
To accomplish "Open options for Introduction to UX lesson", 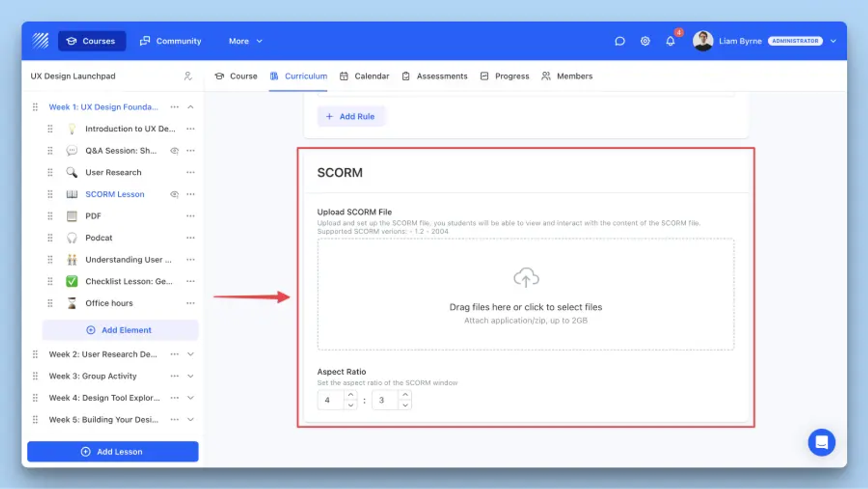I will point(190,129).
